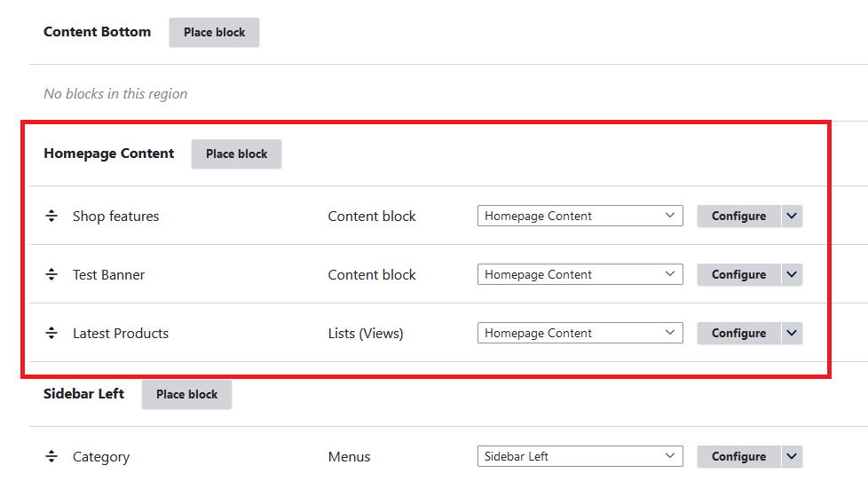Click the Latest Products block name

(121, 334)
